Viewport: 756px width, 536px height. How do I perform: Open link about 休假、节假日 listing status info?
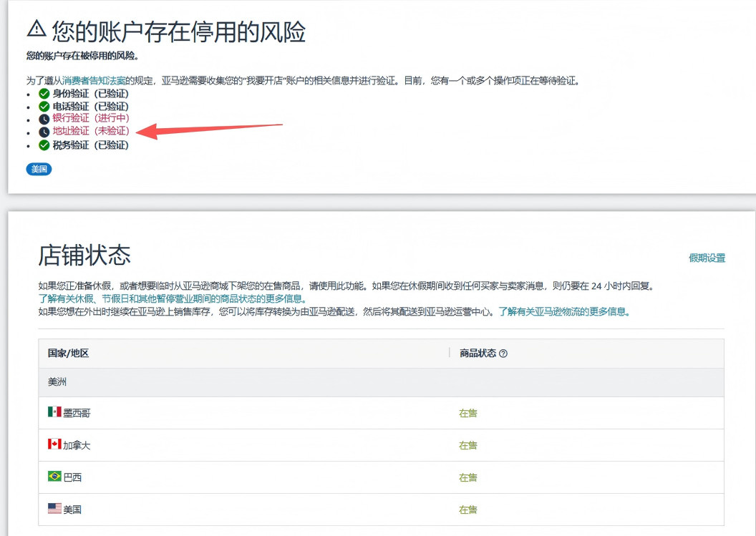(172, 299)
